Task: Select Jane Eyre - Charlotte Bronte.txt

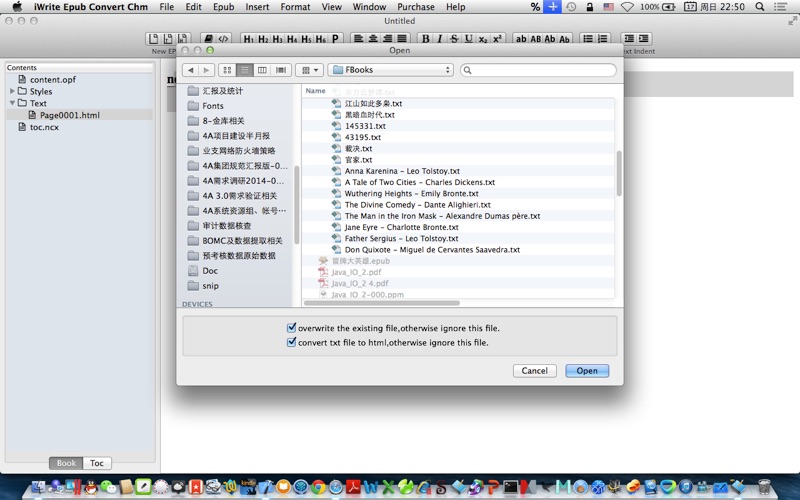Action: [x=402, y=227]
